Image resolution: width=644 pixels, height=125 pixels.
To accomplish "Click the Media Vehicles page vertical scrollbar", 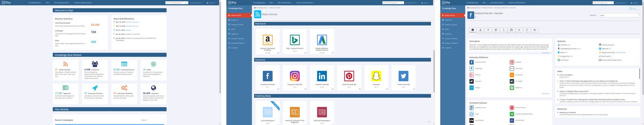I will [434, 71].
